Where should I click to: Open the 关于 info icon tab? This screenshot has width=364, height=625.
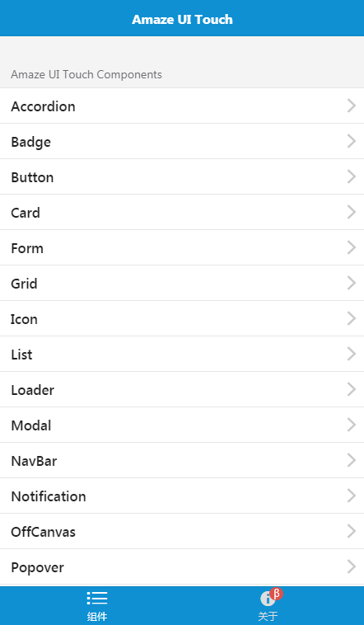(x=267, y=599)
